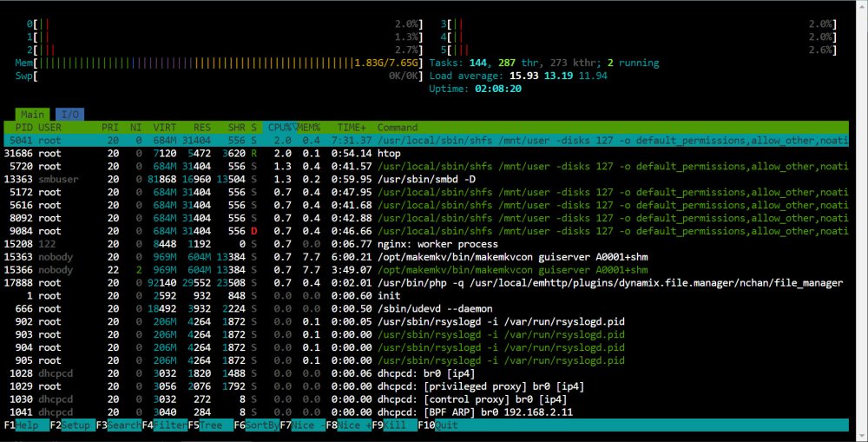Activate F3 Search function
868x442 pixels.
point(118,426)
